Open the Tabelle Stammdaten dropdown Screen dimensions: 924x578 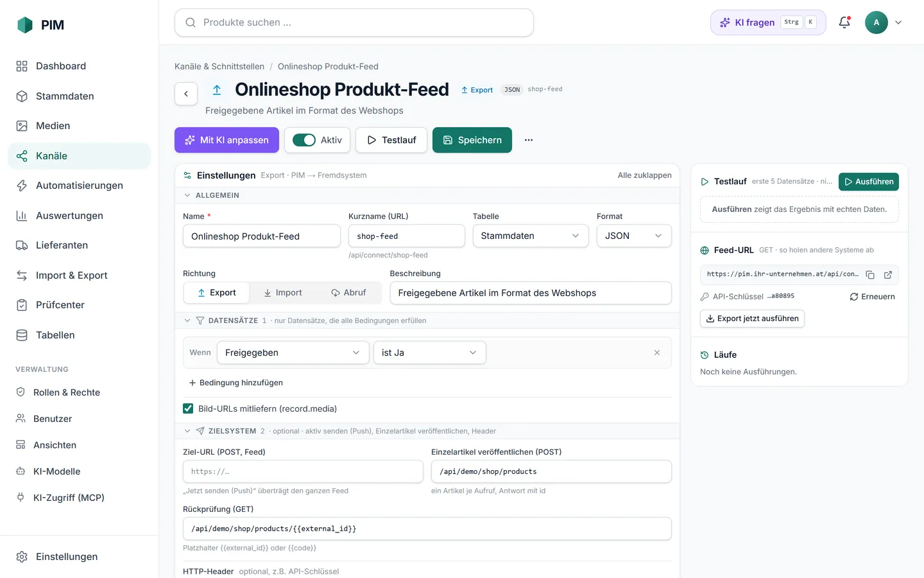[x=531, y=236]
